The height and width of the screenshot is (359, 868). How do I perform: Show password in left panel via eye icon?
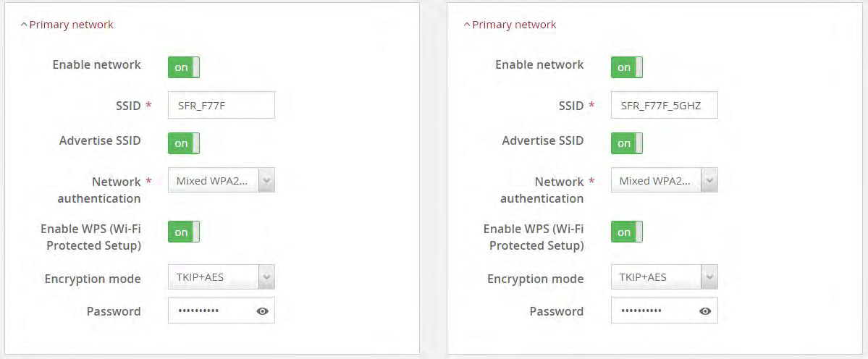[262, 311]
